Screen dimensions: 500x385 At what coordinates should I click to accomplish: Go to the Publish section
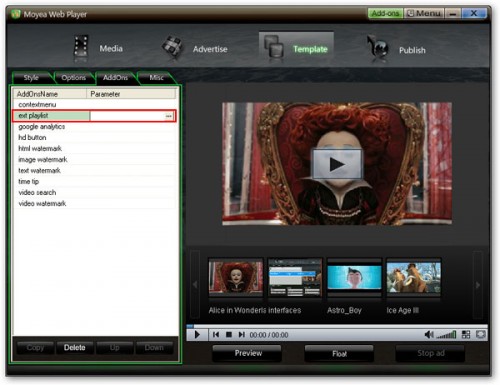pyautogui.click(x=396, y=50)
